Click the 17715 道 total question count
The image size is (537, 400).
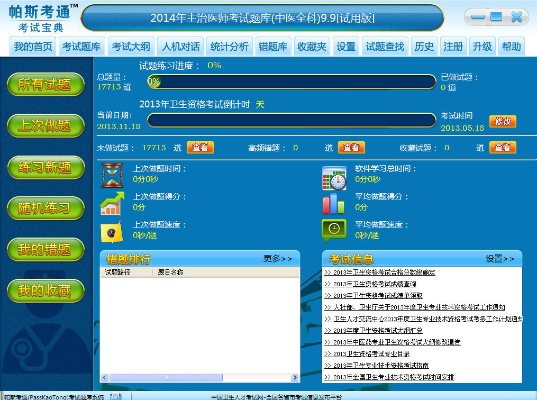click(114, 87)
